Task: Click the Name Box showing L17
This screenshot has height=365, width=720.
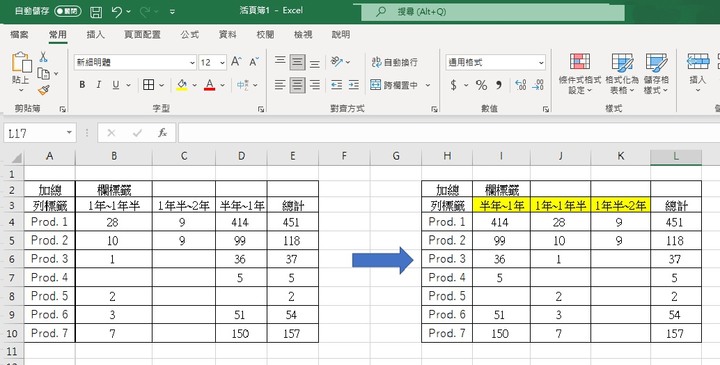Action: click(x=39, y=133)
